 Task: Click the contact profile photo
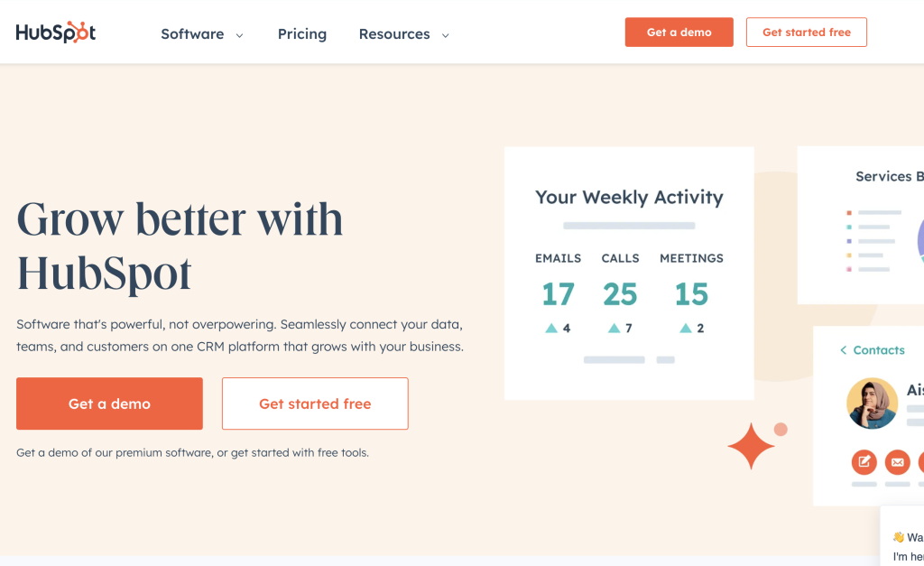click(x=873, y=404)
